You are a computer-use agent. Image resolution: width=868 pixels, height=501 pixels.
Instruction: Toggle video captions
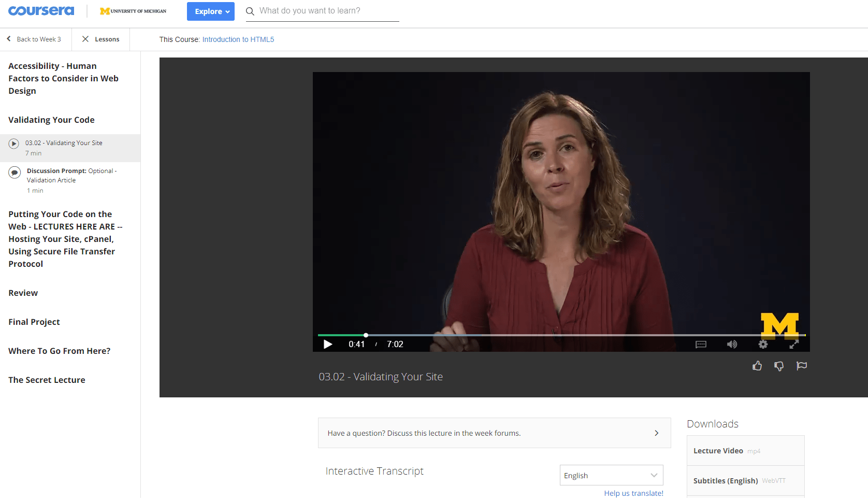pos(701,345)
